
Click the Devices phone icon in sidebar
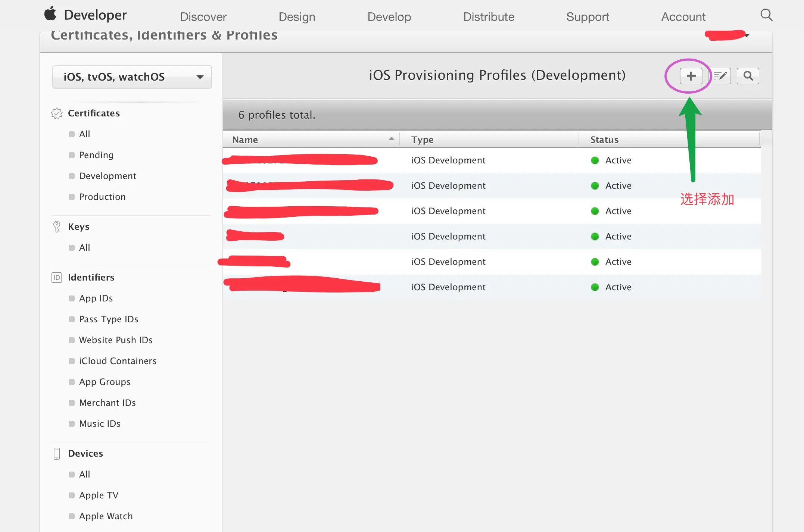(x=57, y=454)
